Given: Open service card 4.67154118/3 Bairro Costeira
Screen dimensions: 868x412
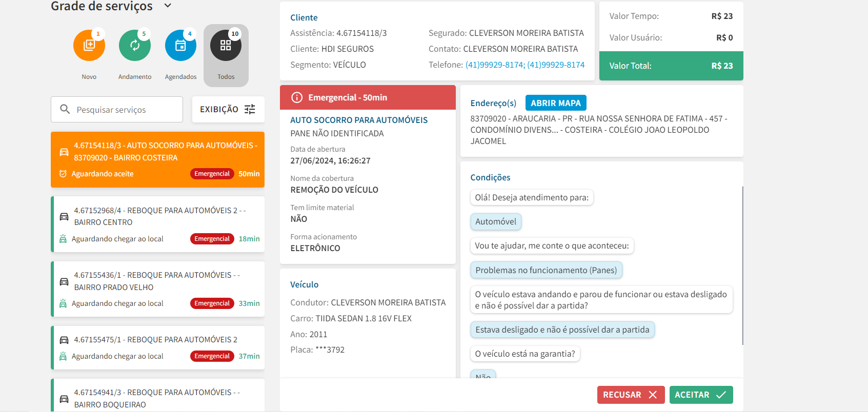Looking at the screenshot, I should (x=157, y=159).
